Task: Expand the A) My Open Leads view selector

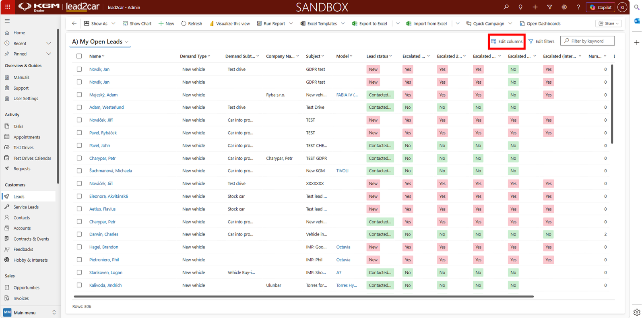Action: 126,42
